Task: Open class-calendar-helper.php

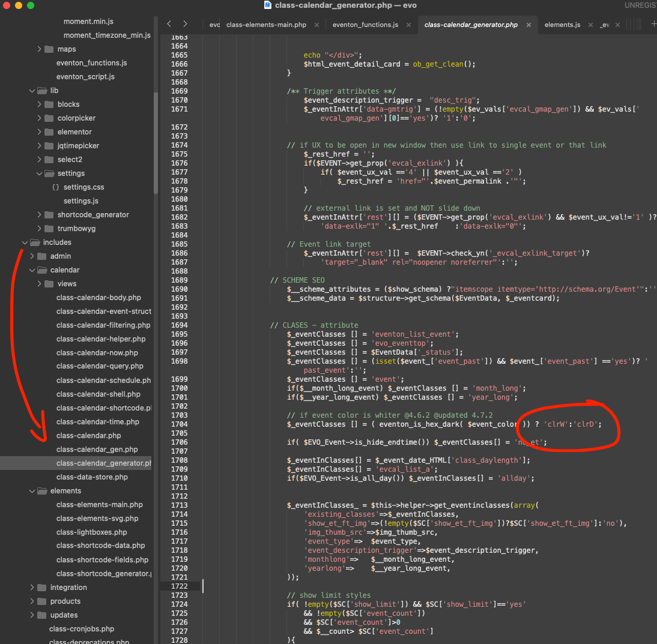Action: [x=101, y=339]
